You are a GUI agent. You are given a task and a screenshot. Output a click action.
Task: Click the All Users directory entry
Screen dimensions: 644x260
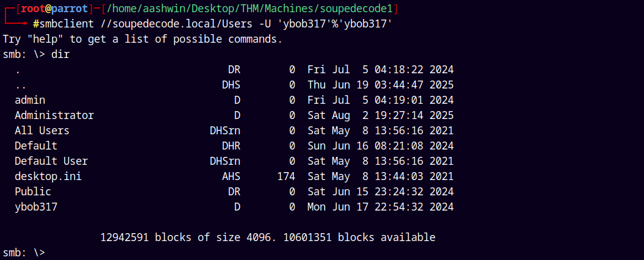tap(42, 131)
